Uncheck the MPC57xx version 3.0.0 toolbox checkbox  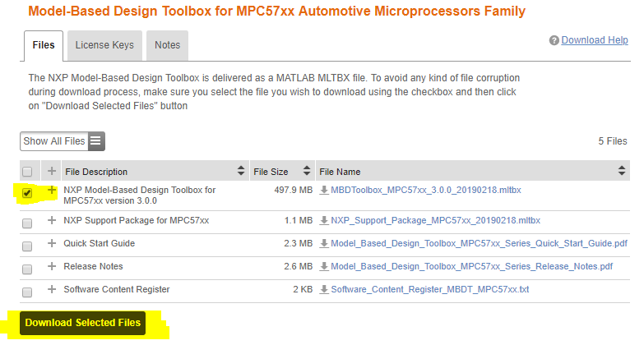pyautogui.click(x=28, y=195)
